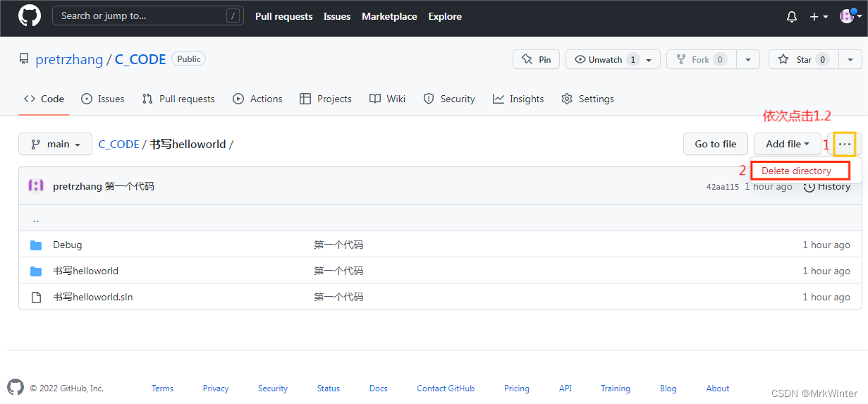Open the repository Settings tab
Image resolution: width=868 pixels, height=404 pixels.
[x=587, y=99]
